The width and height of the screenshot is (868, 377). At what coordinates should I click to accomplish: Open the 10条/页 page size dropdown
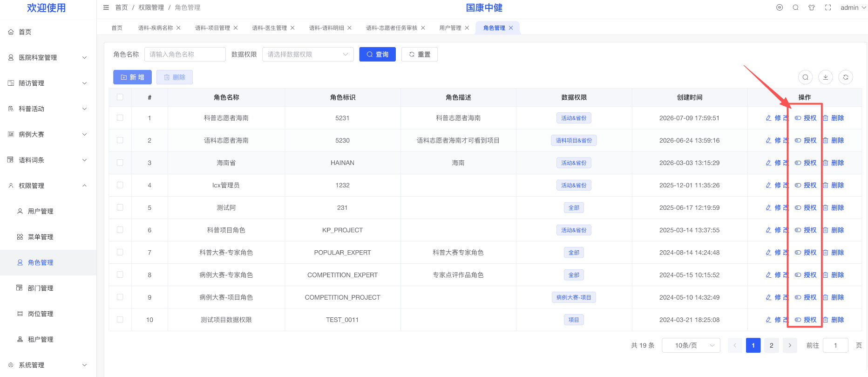point(691,345)
